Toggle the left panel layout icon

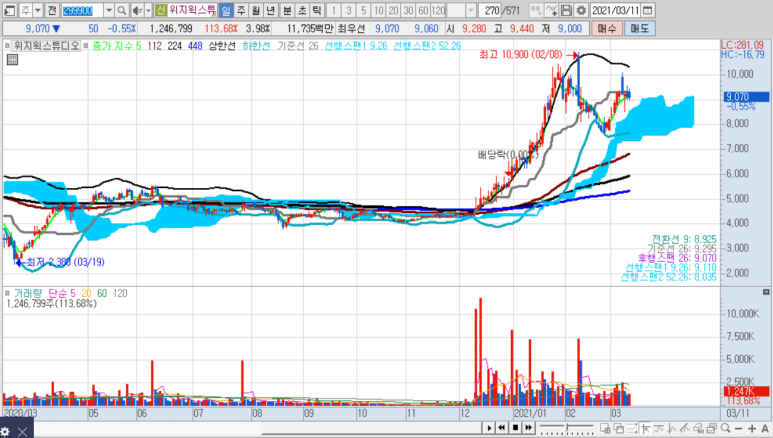click(10, 10)
